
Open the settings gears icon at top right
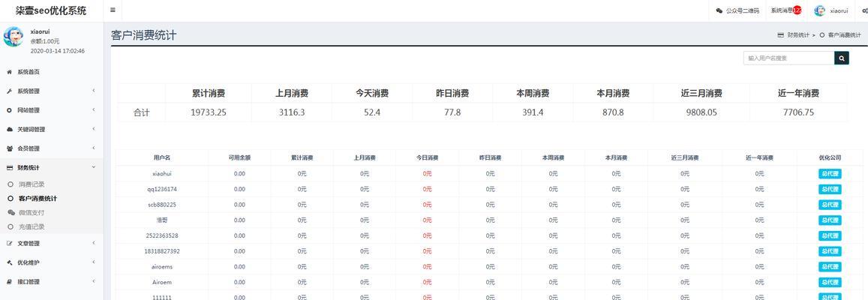[x=865, y=10]
